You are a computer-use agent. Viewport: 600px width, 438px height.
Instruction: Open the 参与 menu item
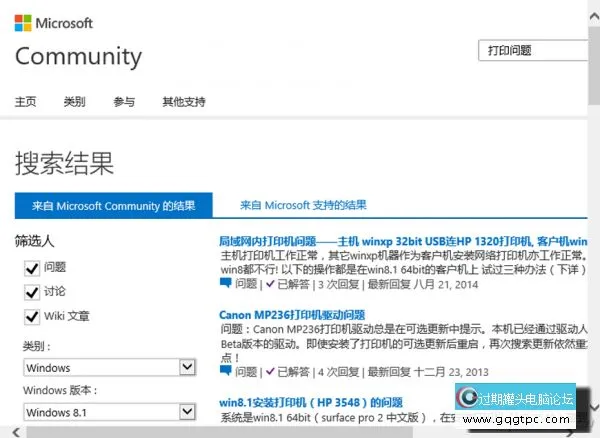point(124,101)
